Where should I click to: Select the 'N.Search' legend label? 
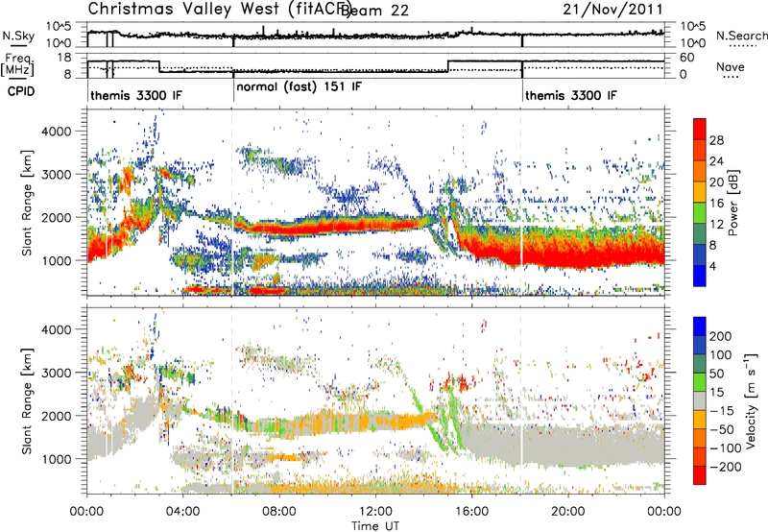[741, 36]
